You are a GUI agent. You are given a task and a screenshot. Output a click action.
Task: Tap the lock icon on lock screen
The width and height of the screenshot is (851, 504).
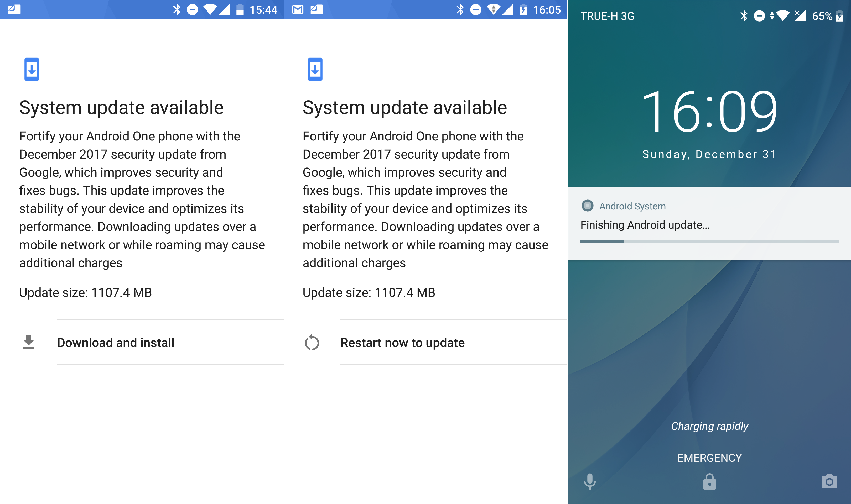tap(709, 482)
